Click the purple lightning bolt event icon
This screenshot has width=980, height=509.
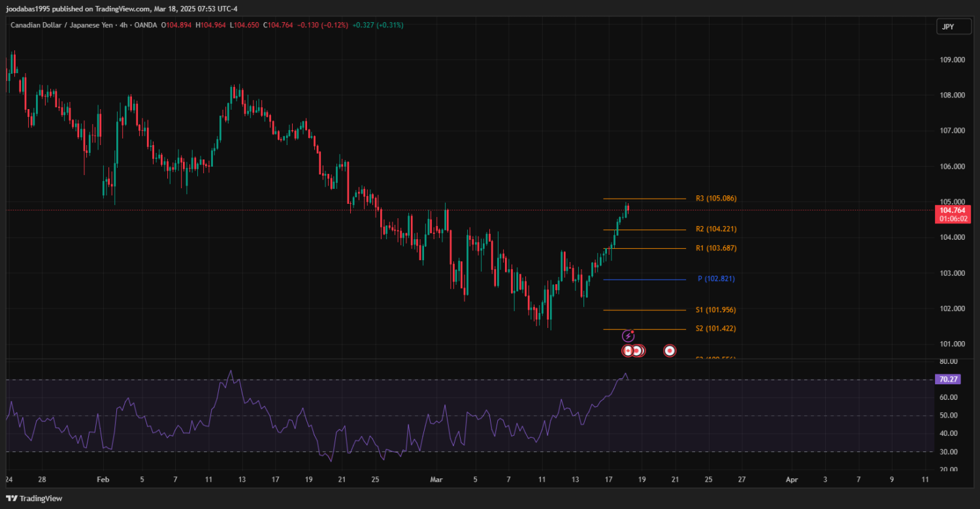tap(628, 336)
